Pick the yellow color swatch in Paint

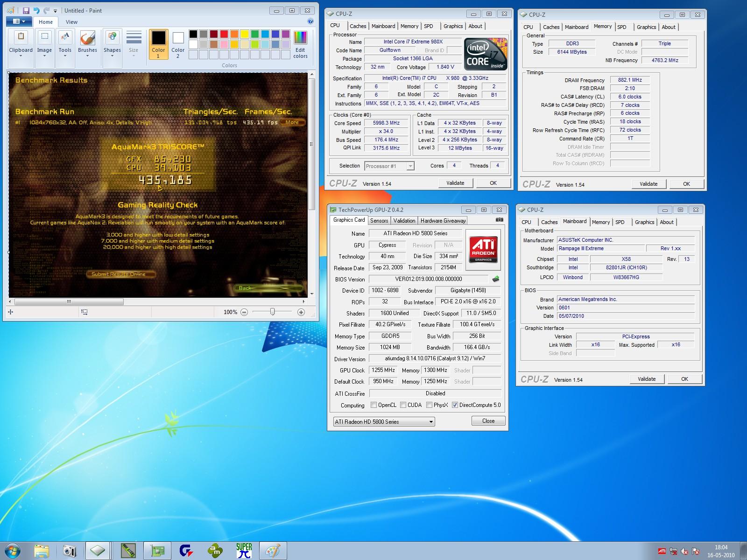(244, 34)
